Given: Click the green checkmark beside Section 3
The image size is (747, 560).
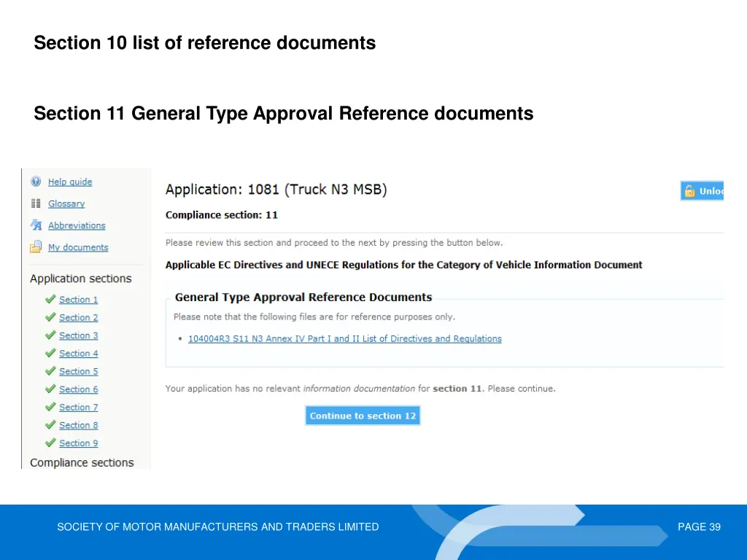Looking at the screenshot, I should point(50,335).
